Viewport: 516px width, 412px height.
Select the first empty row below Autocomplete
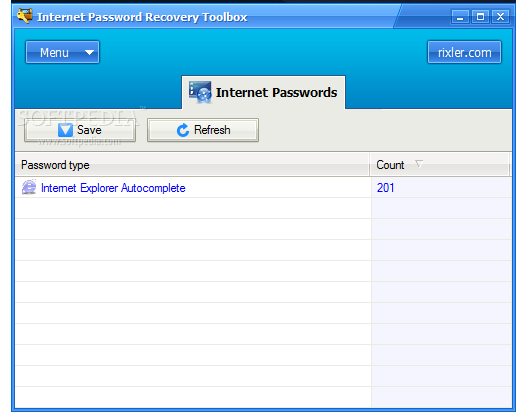pyautogui.click(x=263, y=208)
